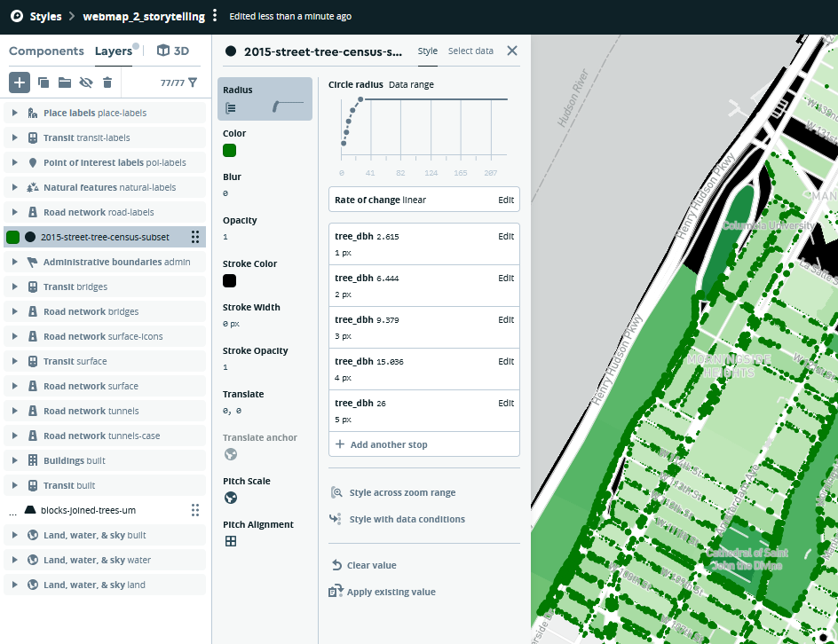Open the layer filter funnel icon
Image resolution: width=838 pixels, height=644 pixels.
[x=193, y=82]
